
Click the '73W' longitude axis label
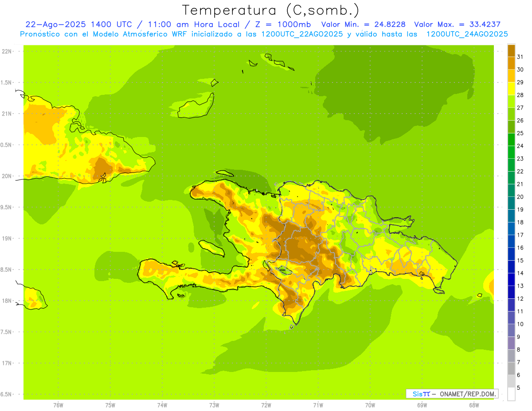(x=214, y=405)
